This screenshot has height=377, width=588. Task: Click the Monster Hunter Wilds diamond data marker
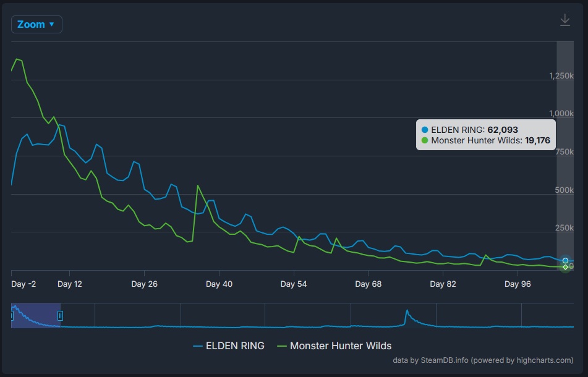pyautogui.click(x=566, y=267)
